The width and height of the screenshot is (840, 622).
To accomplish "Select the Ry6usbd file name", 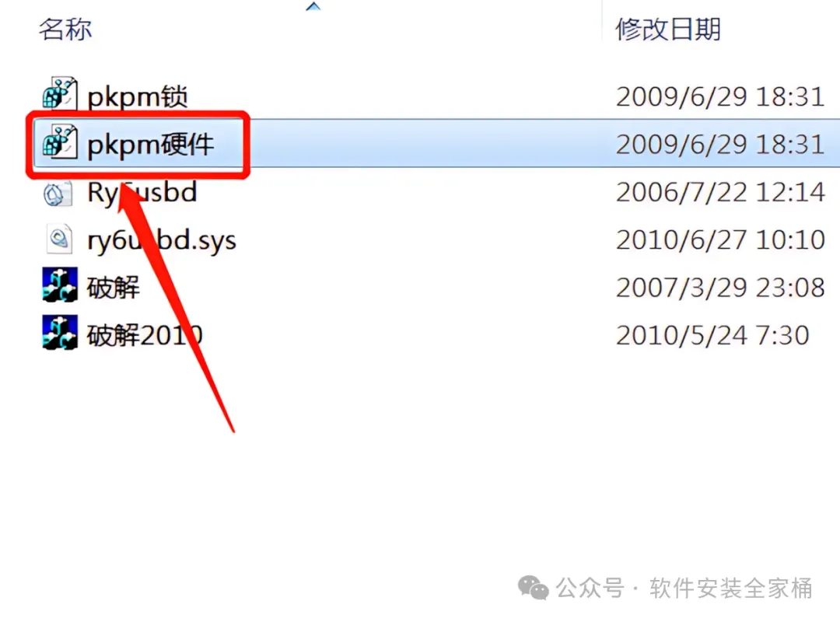I will click(142, 192).
